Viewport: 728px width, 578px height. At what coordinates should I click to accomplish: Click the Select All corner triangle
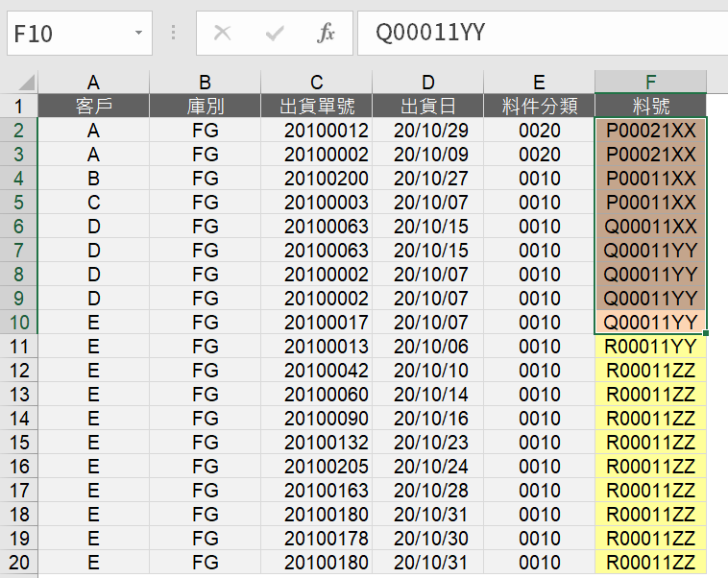pos(27,82)
